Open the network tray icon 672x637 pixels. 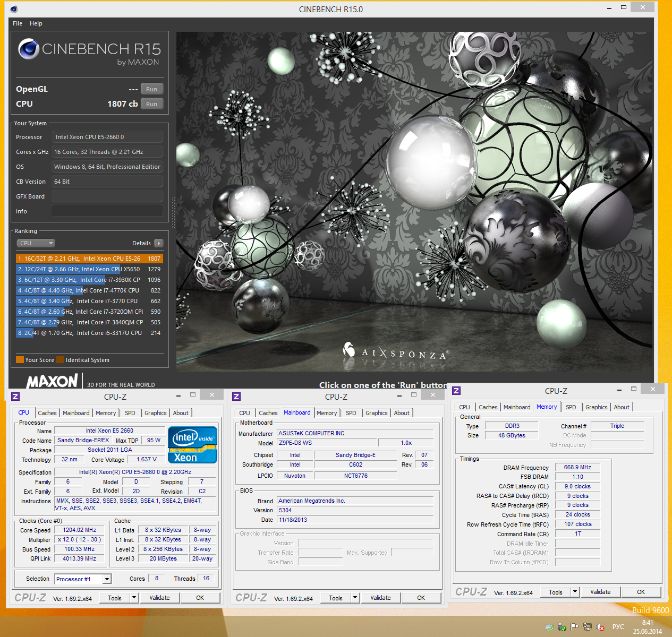tap(587, 627)
